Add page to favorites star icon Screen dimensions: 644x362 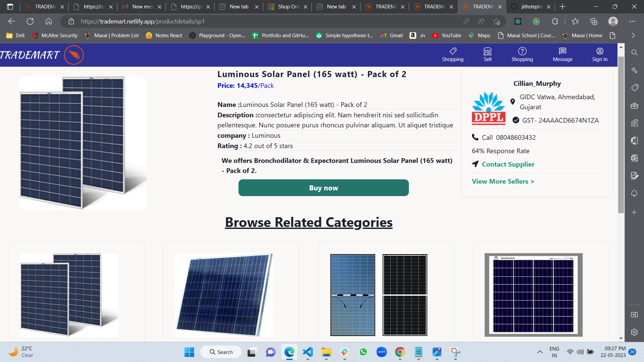click(496, 21)
